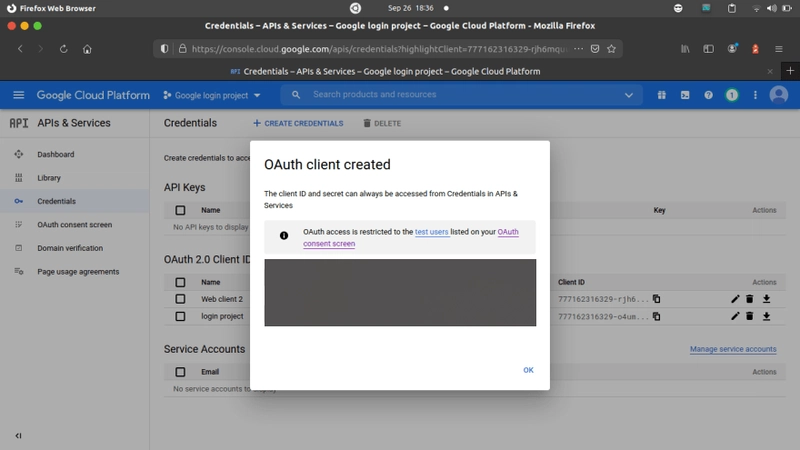
Task: View notifications badge showing 1
Action: point(732,95)
